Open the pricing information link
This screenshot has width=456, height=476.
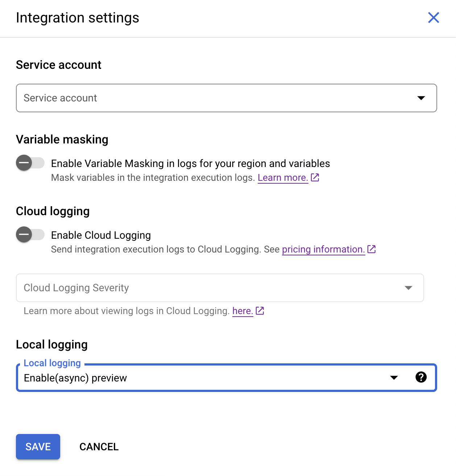coord(323,249)
